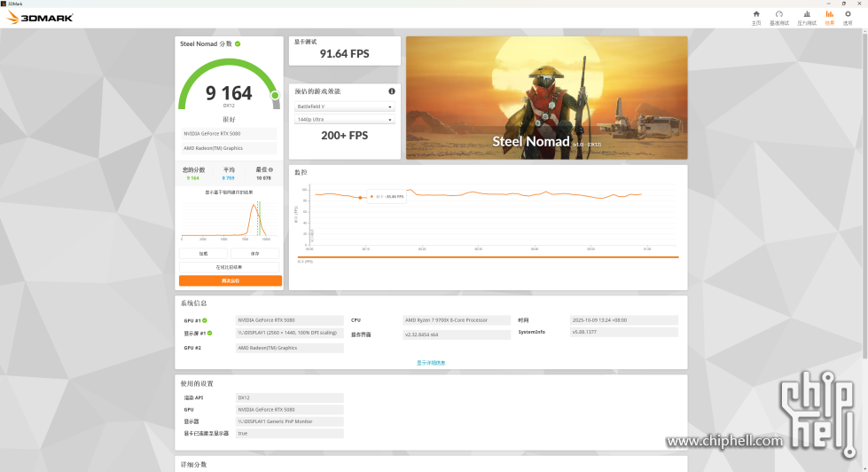This screenshot has width=868, height=472.
Task: Click the Compare Results Online (在线比较结果) button
Action: pos(230,267)
